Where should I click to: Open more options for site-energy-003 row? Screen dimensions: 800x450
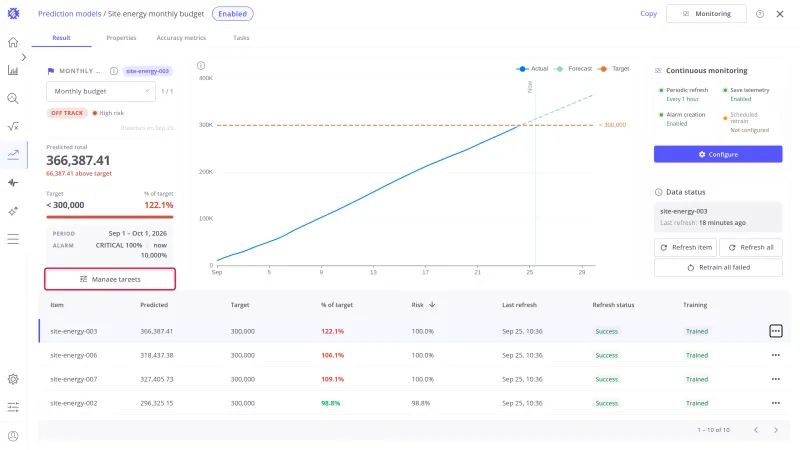point(776,331)
